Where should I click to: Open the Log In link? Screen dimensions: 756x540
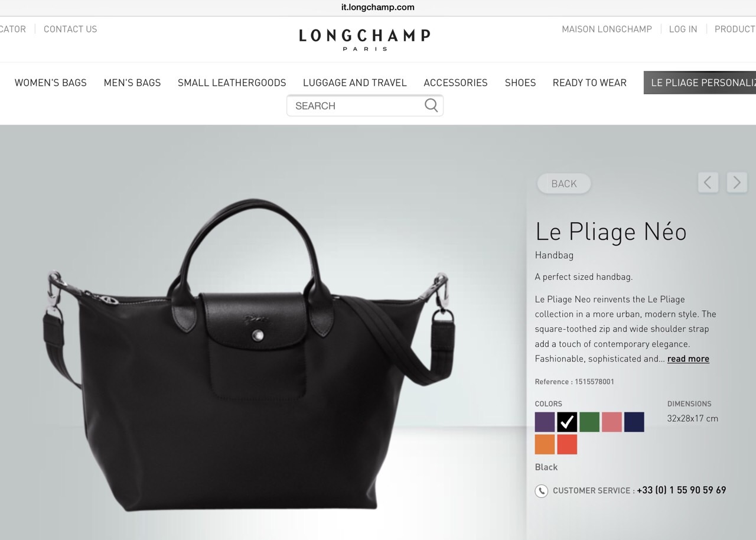(x=683, y=29)
